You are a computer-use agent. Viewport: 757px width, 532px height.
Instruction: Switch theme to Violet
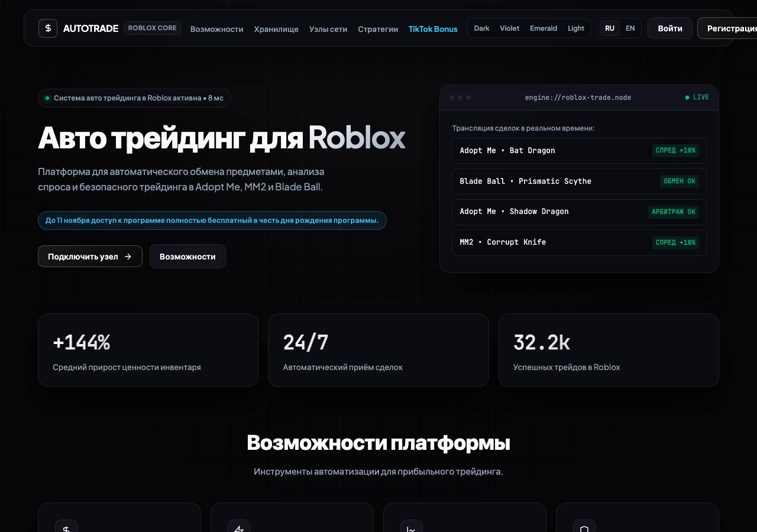point(509,28)
